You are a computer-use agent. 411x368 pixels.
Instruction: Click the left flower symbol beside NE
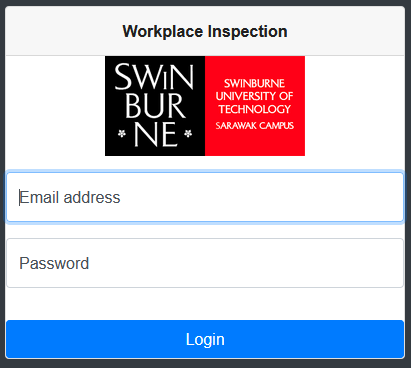(x=122, y=134)
